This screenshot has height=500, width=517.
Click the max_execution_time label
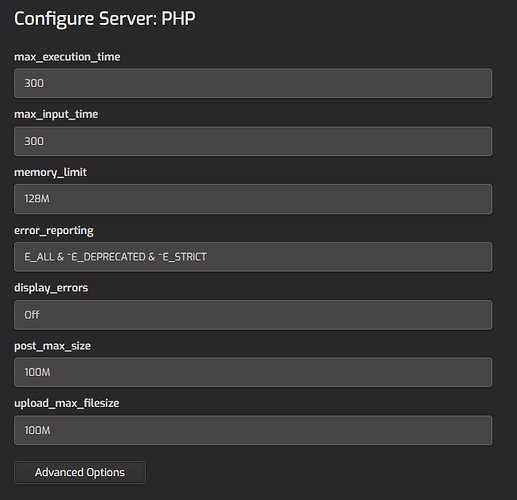point(67,57)
